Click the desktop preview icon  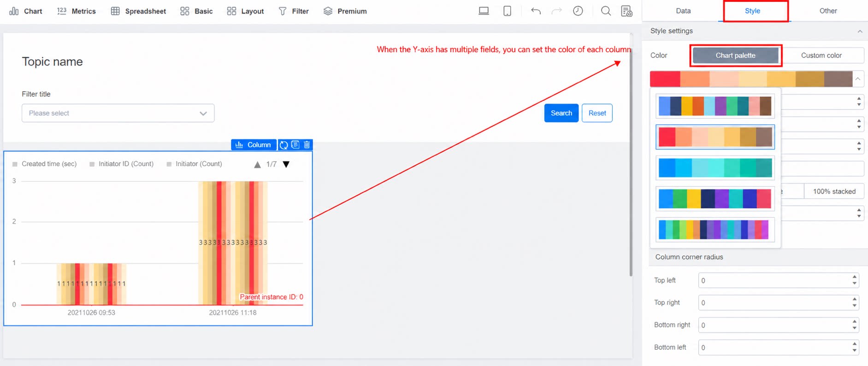click(484, 11)
